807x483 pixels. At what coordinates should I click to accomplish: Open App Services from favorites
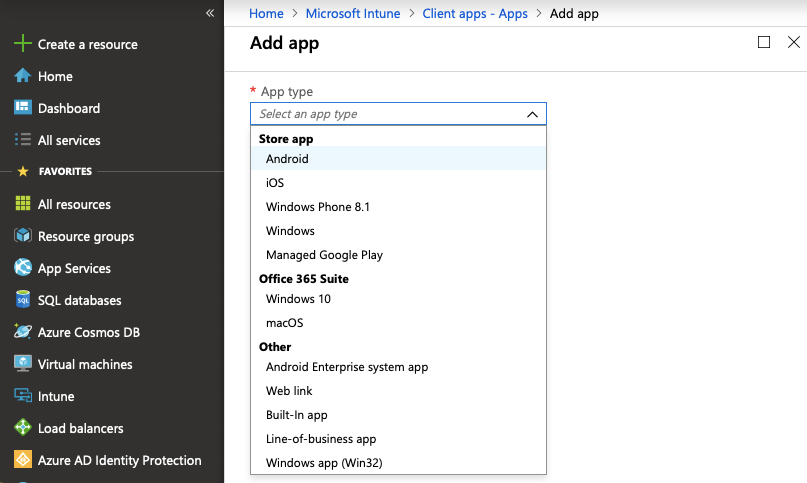74,268
